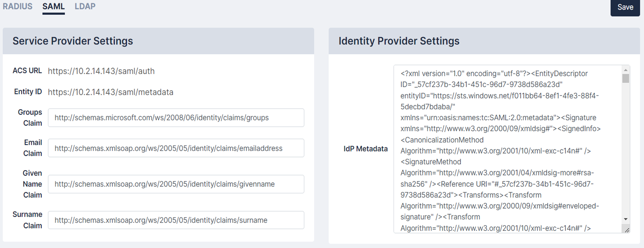Click inside the IdP Metadata text area
Image resolution: width=644 pixels, height=248 pixels.
click(508, 149)
